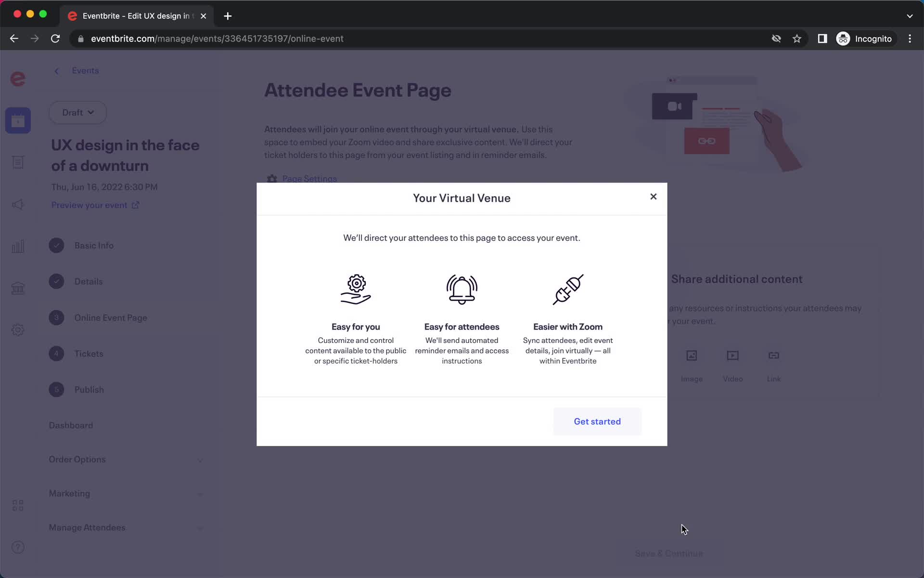Expand the Marketing section
Image resolution: width=924 pixels, height=578 pixels.
125,494
